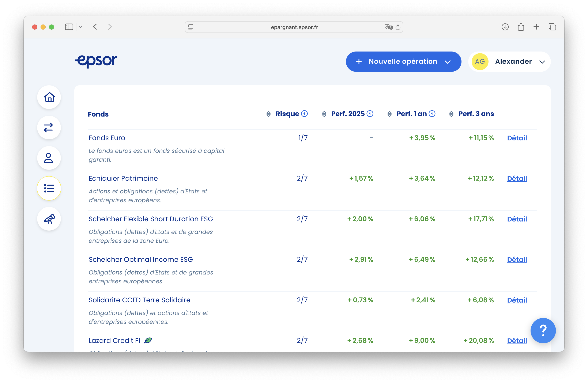Open the home icon in sidebar

pos(49,97)
